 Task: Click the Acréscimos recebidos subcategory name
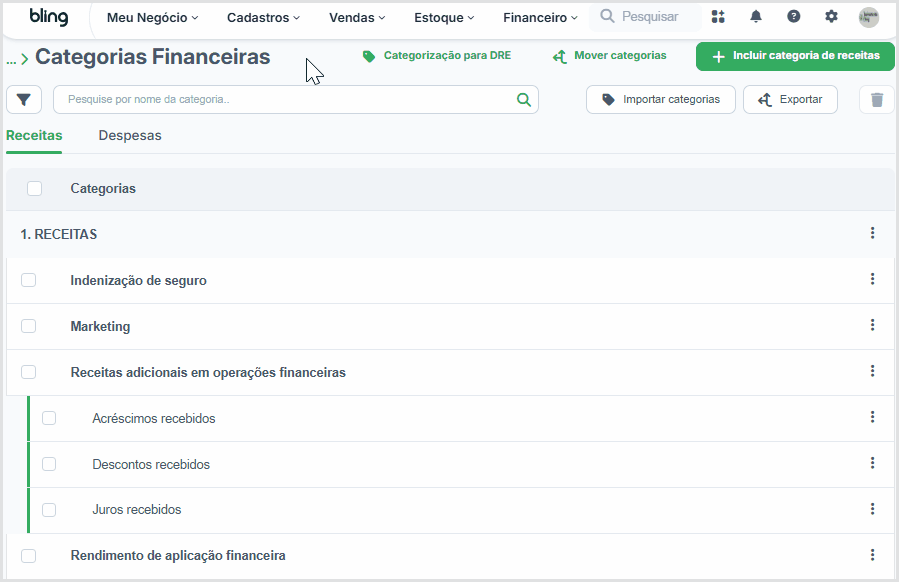coord(154,418)
